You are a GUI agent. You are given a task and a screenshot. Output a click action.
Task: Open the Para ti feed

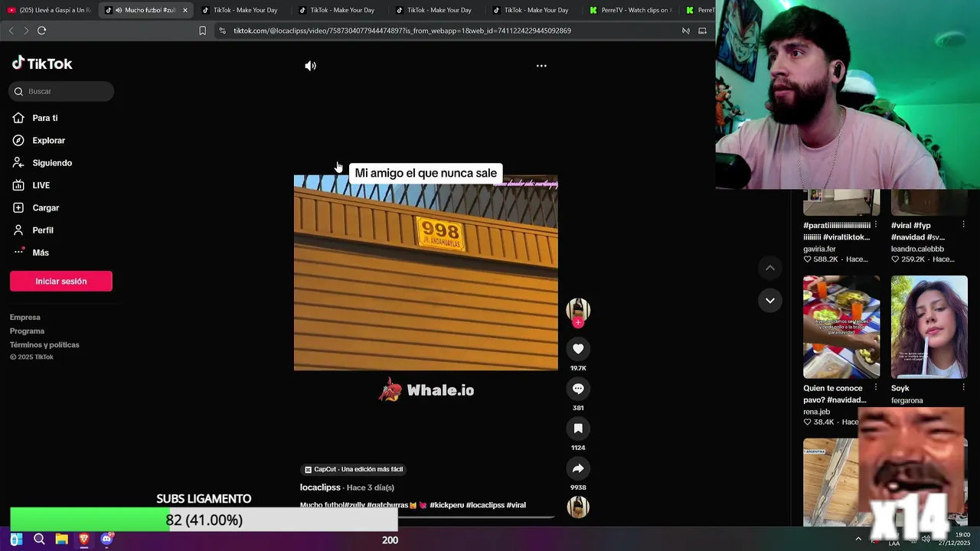click(35, 118)
